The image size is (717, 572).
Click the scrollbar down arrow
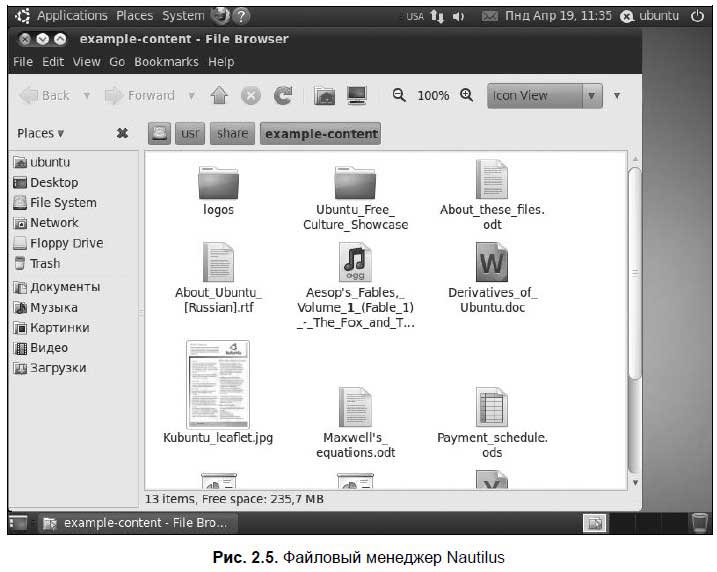tap(635, 483)
